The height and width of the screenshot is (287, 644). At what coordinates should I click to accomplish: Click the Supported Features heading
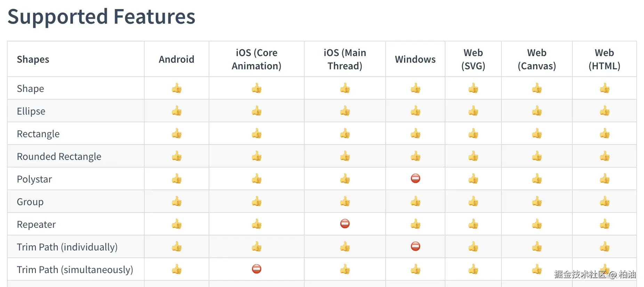click(x=102, y=17)
